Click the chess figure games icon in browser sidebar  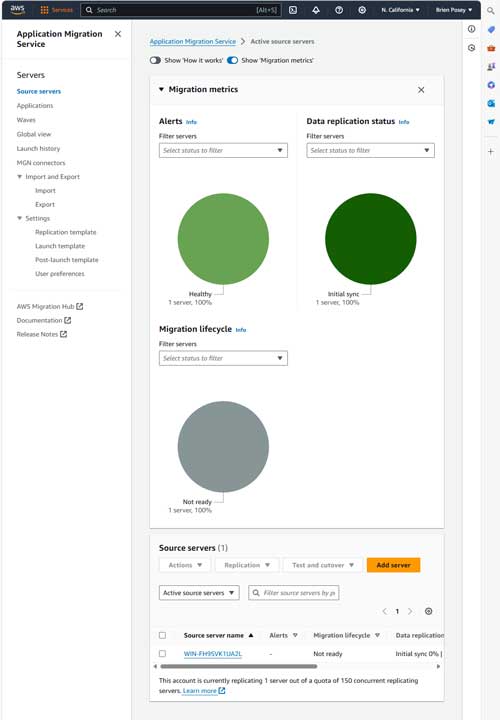[x=491, y=67]
